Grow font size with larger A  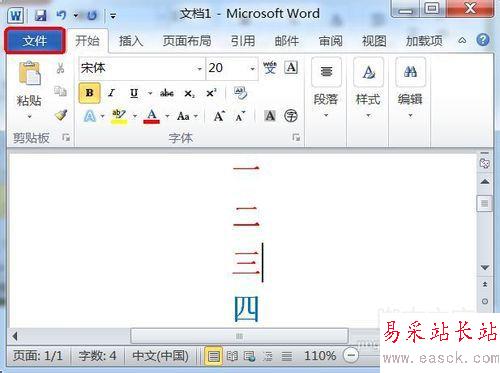tap(219, 116)
